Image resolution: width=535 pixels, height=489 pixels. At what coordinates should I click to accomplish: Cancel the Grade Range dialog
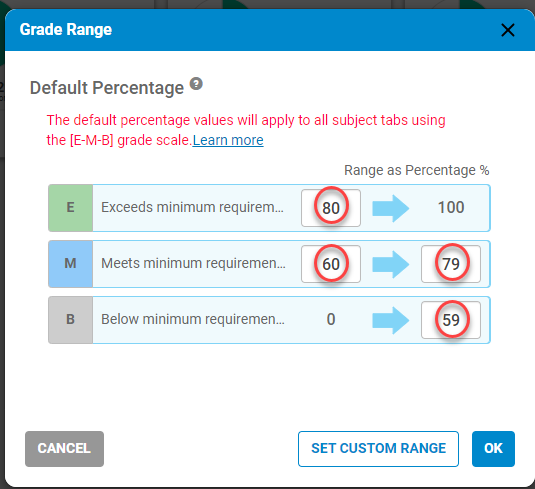(64, 449)
